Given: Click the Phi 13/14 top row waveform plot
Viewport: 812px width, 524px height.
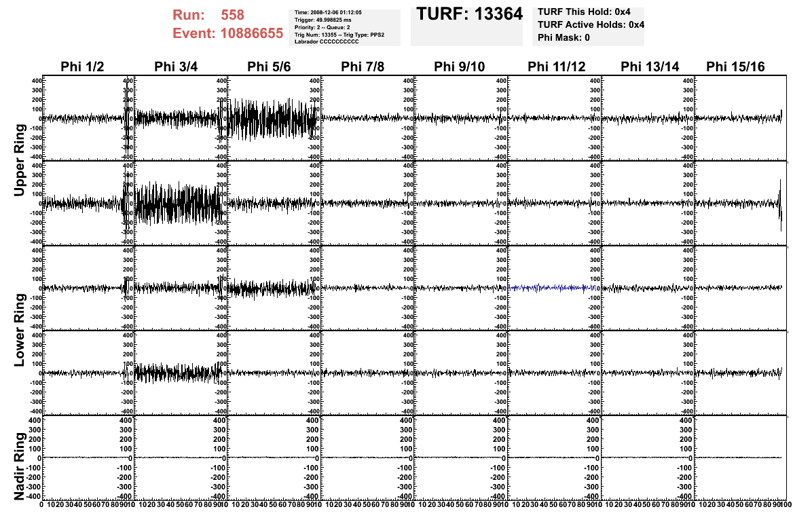Looking at the screenshot, I should pos(647,119).
